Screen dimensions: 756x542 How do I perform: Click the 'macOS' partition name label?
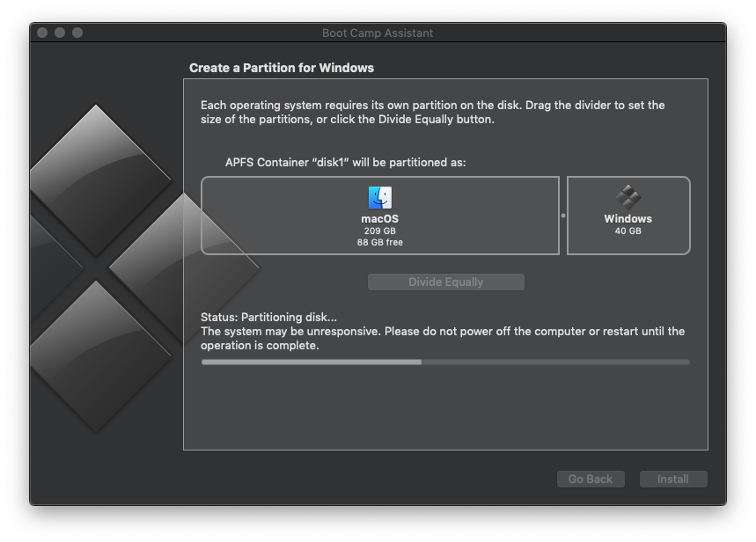380,219
